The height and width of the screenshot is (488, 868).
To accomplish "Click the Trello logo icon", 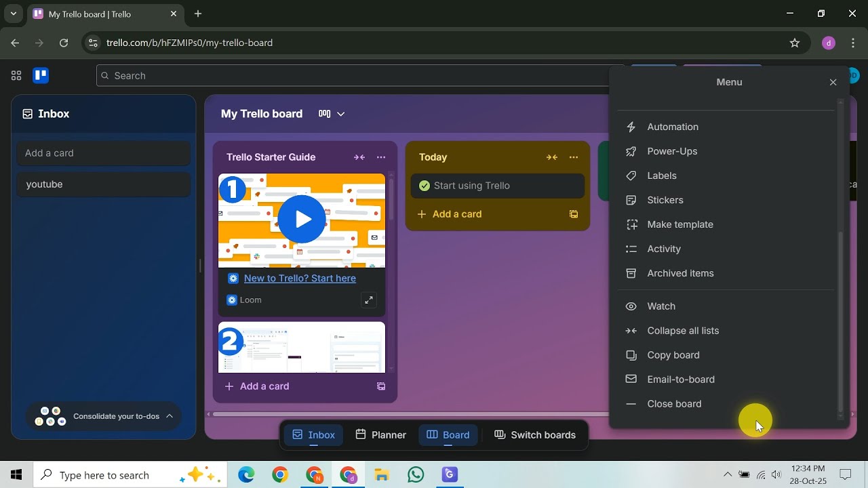I will (41, 75).
